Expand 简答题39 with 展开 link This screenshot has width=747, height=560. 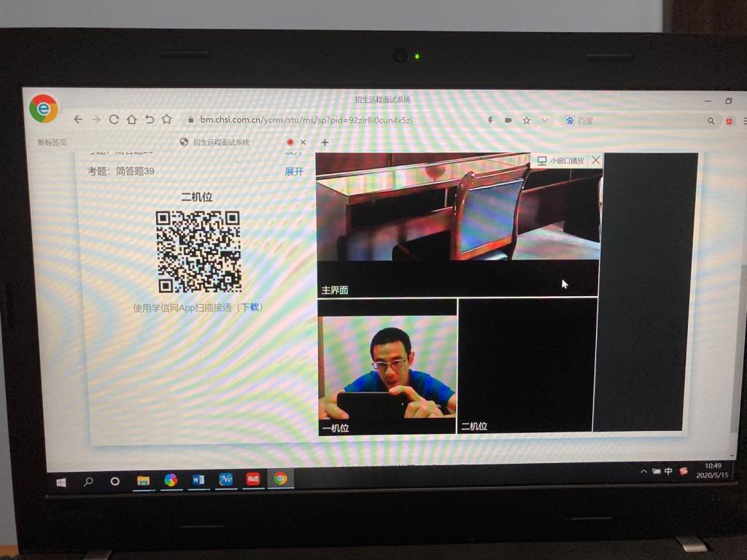tap(293, 171)
